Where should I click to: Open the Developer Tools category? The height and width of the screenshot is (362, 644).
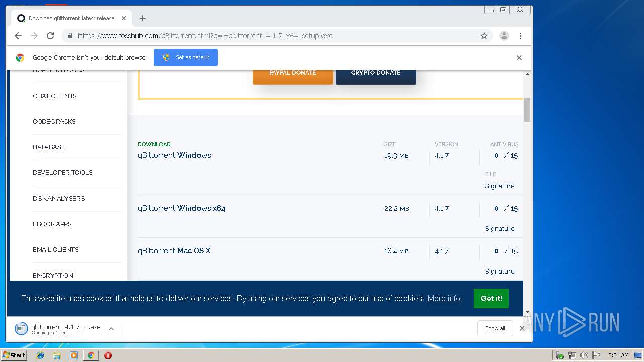[x=62, y=172]
